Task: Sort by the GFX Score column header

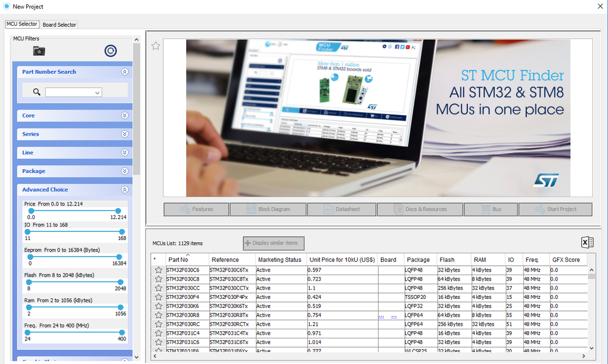Action: pos(568,259)
